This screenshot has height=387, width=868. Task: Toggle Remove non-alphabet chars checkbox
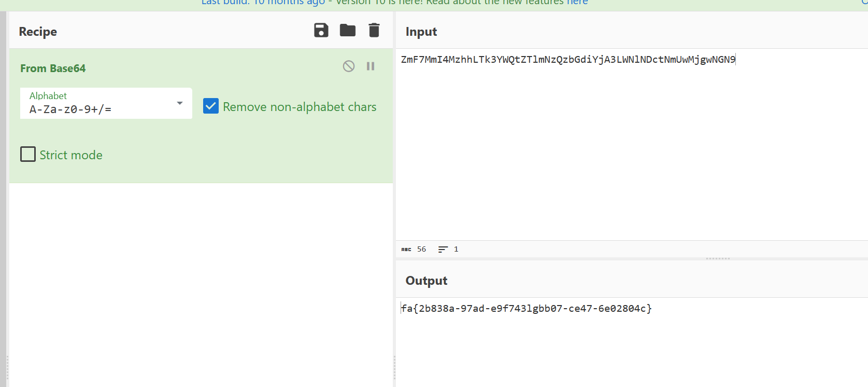click(211, 106)
